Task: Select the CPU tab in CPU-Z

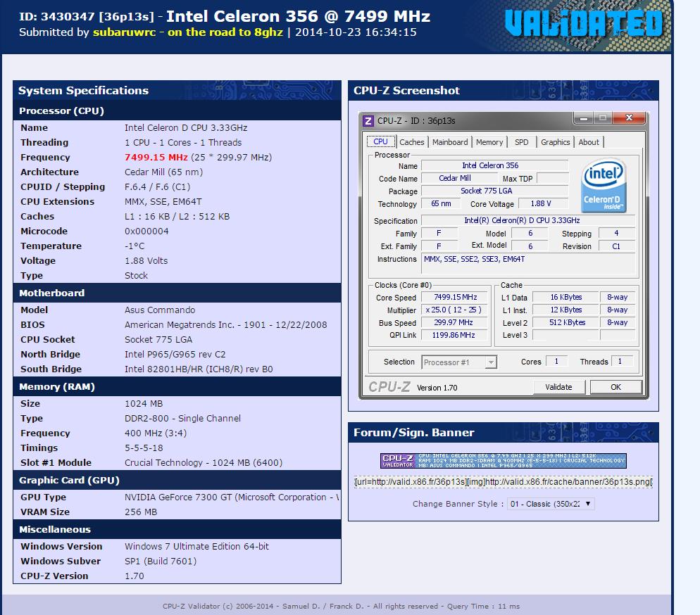Action: tap(380, 142)
